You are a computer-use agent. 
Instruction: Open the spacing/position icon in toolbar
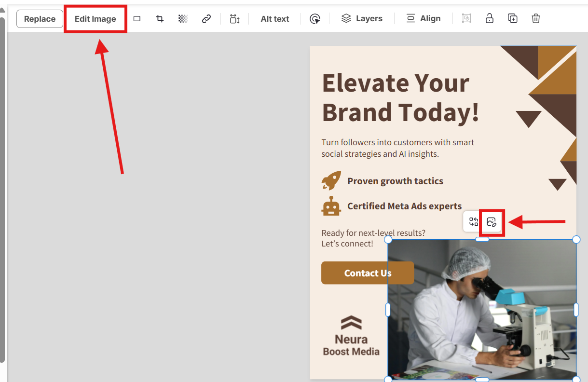click(234, 19)
